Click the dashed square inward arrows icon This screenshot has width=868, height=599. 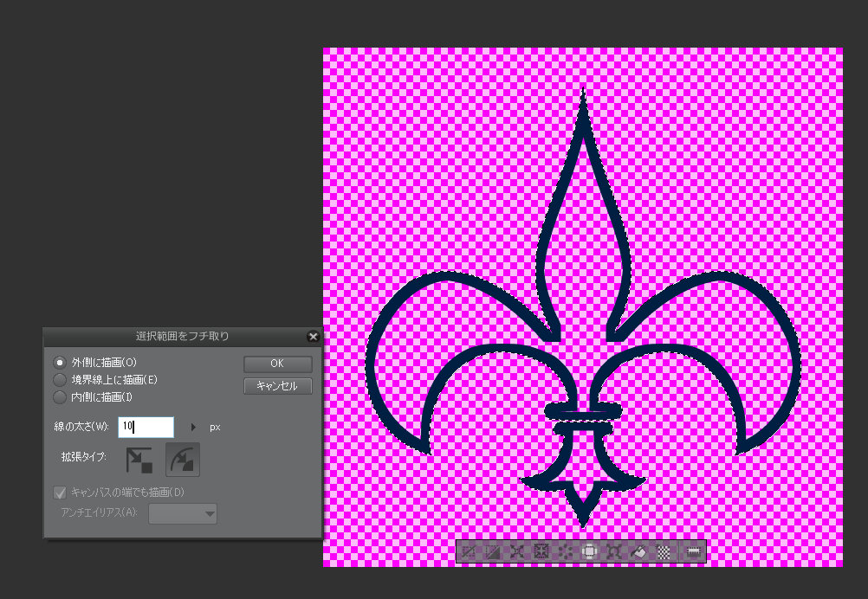[x=541, y=551]
